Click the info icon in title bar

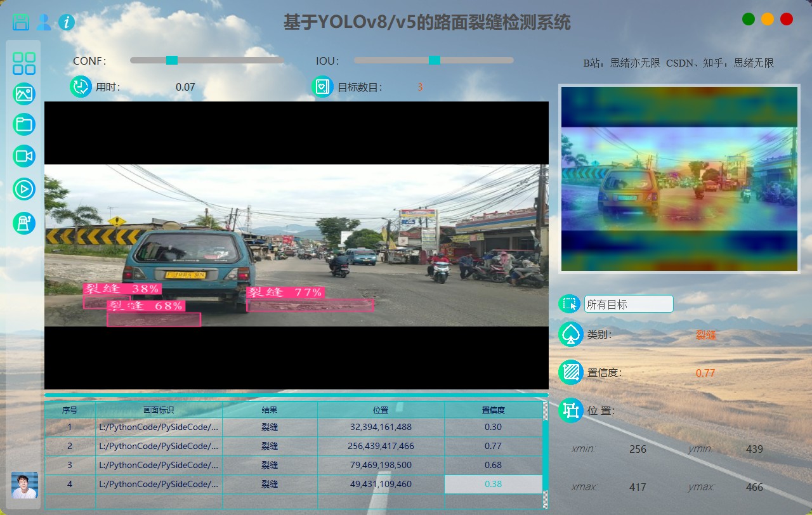pyautogui.click(x=67, y=23)
